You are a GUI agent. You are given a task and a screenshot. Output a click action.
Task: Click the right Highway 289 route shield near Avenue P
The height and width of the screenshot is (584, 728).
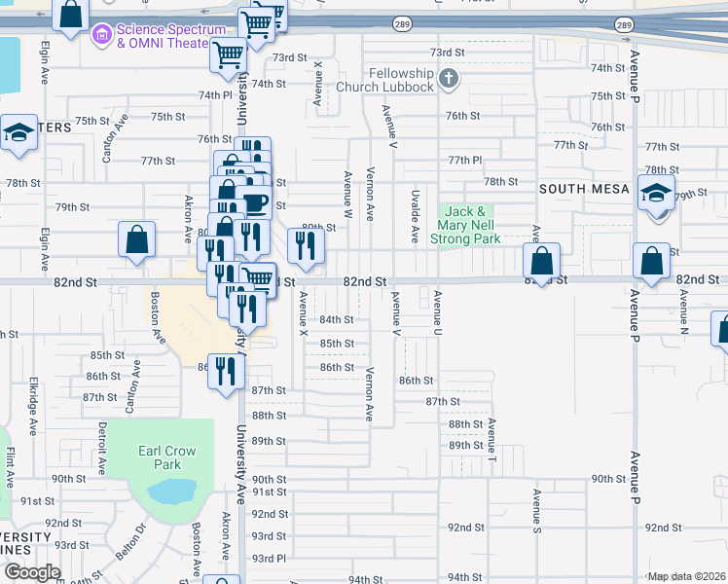(x=624, y=24)
